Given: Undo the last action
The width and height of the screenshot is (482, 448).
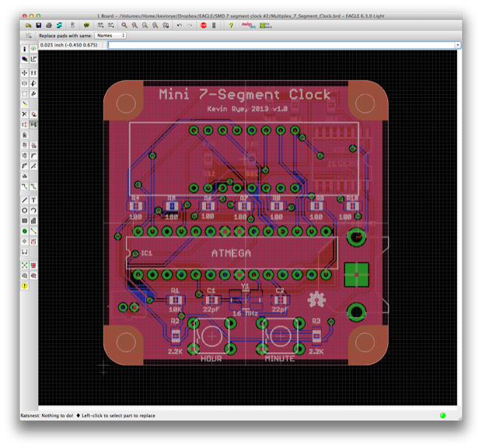Looking at the screenshot, I should click(x=180, y=25).
